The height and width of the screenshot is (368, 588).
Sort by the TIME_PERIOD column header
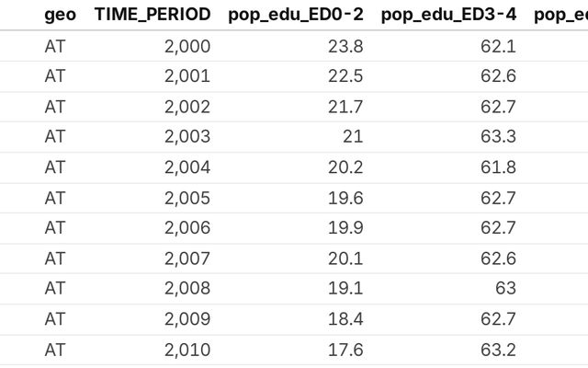[153, 15]
